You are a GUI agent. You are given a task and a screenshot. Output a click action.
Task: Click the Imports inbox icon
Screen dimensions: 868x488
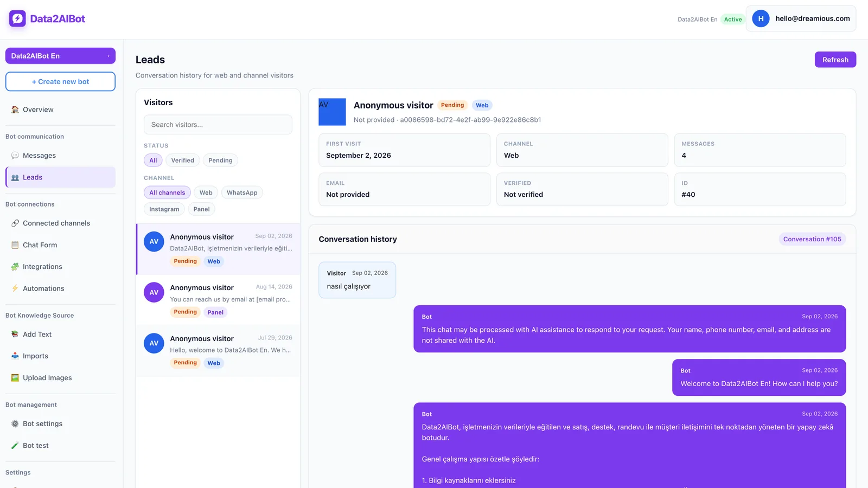[15, 356]
